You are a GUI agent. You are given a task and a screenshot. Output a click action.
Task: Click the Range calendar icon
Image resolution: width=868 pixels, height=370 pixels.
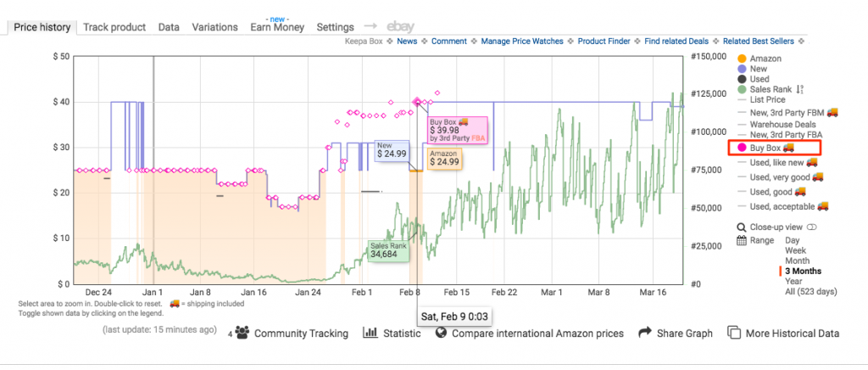743,241
